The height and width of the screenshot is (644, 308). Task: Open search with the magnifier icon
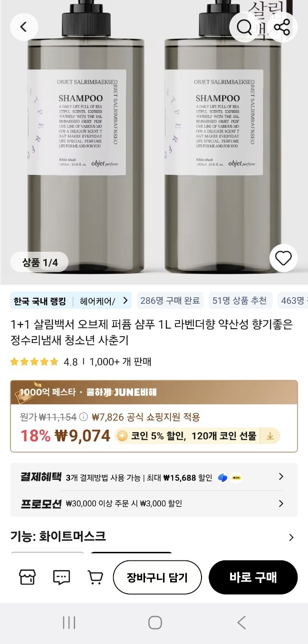coord(244,27)
